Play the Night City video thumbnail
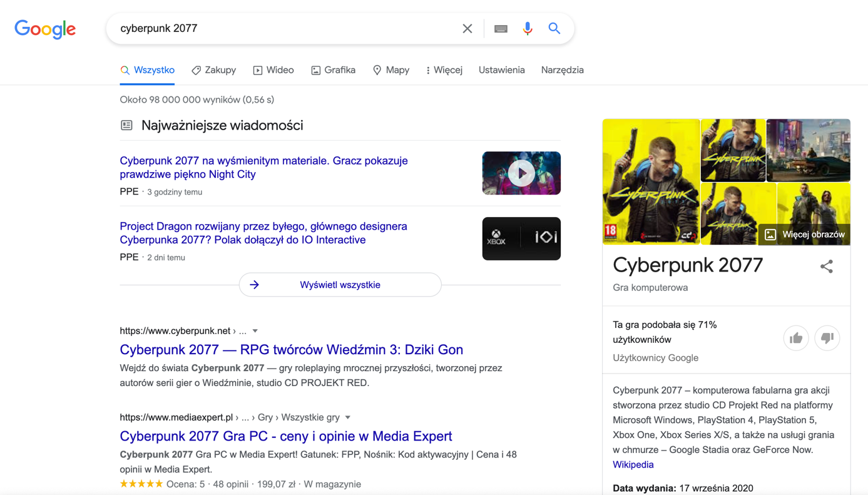The height and width of the screenshot is (495, 868). [521, 173]
